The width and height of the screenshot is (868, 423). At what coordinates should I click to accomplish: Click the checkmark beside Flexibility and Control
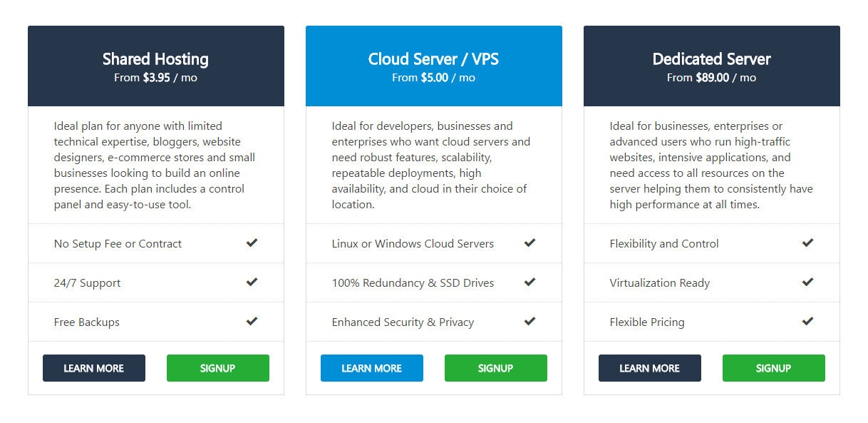(x=807, y=243)
